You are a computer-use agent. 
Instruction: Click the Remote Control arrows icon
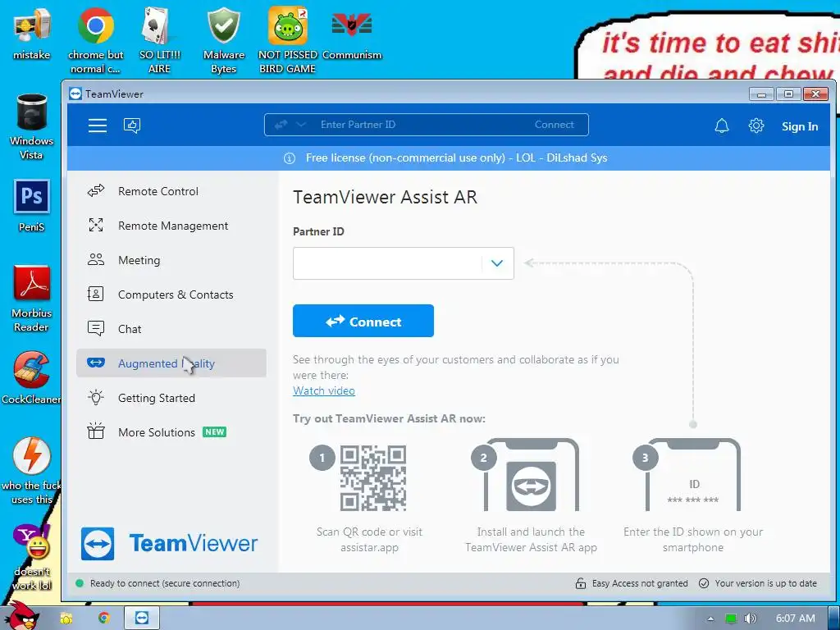coord(96,190)
